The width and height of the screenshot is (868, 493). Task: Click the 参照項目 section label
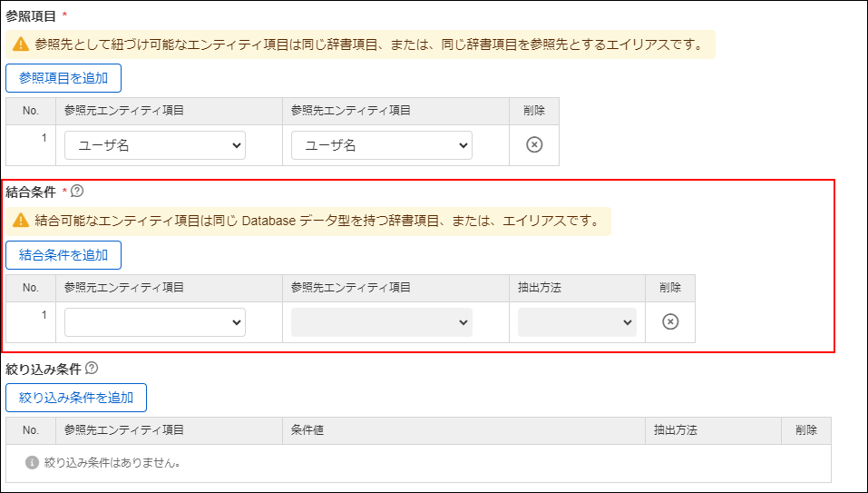click(x=31, y=16)
